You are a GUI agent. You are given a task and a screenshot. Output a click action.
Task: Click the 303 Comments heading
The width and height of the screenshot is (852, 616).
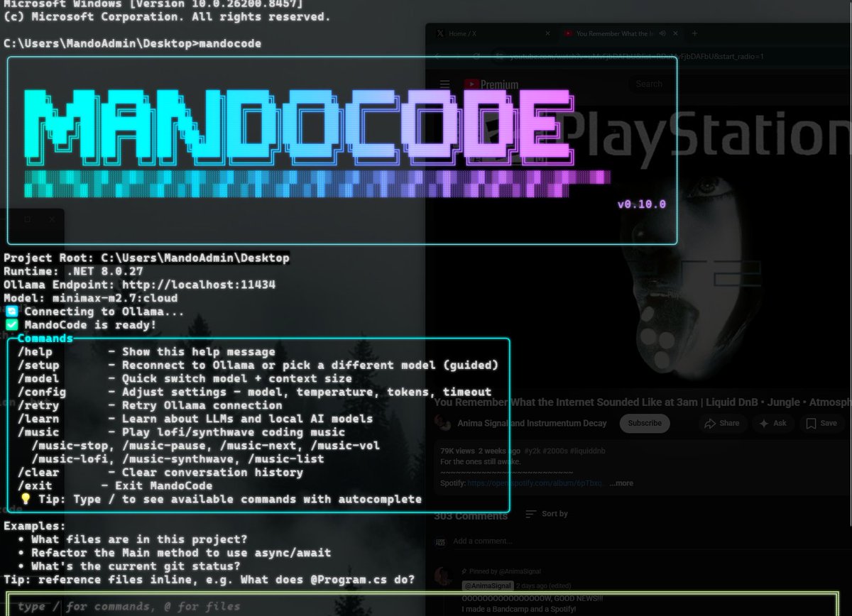[x=471, y=516]
